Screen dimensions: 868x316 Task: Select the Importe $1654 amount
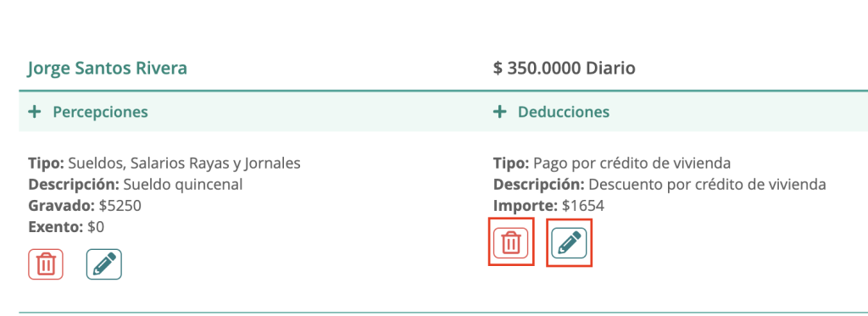tap(548, 206)
